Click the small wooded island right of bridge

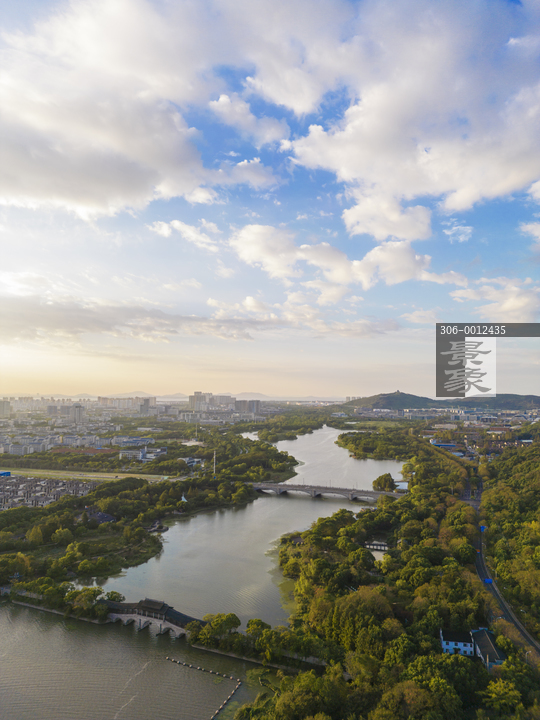point(384,483)
